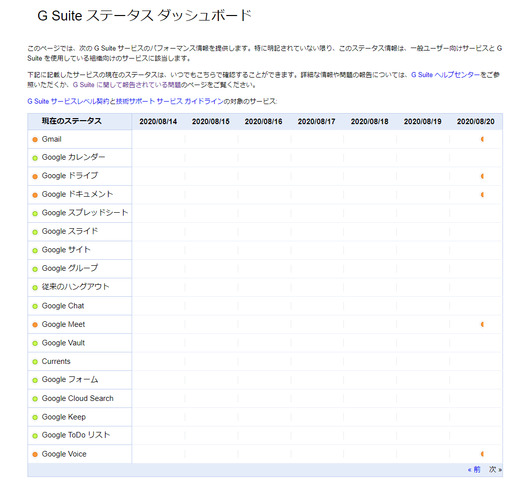This screenshot has width=530, height=480.
Task: Click the orange status dot beside Gmail
Action: click(35, 140)
